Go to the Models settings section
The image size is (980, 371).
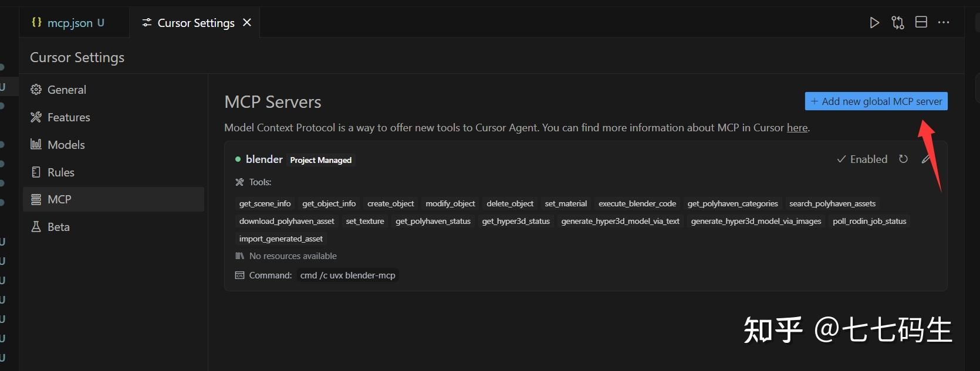[x=66, y=145]
